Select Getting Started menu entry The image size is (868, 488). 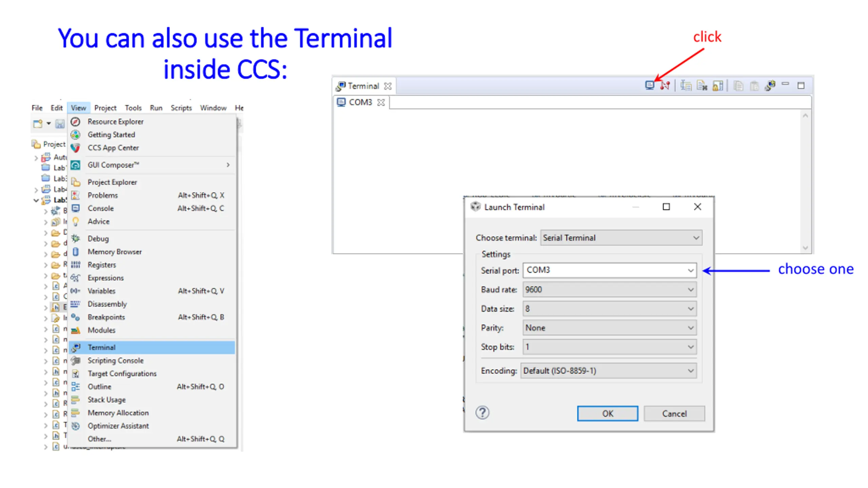coord(152,135)
